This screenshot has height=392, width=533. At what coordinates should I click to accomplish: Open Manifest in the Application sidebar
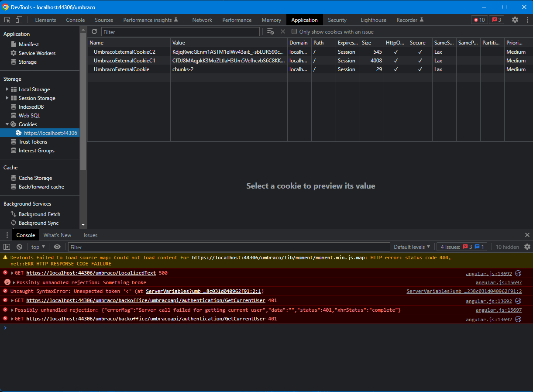pos(29,44)
